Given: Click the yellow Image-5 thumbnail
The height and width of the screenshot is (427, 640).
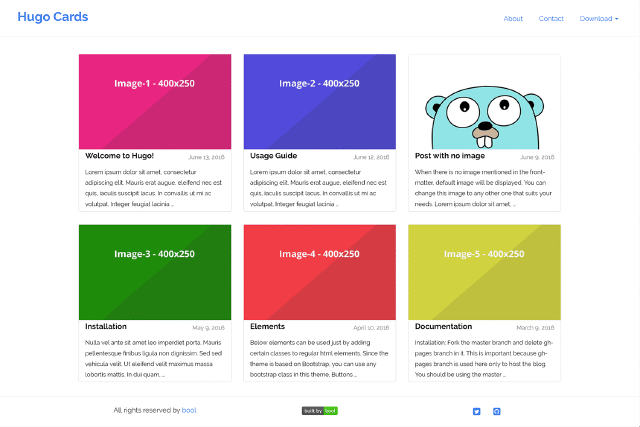Looking at the screenshot, I should 485,272.
